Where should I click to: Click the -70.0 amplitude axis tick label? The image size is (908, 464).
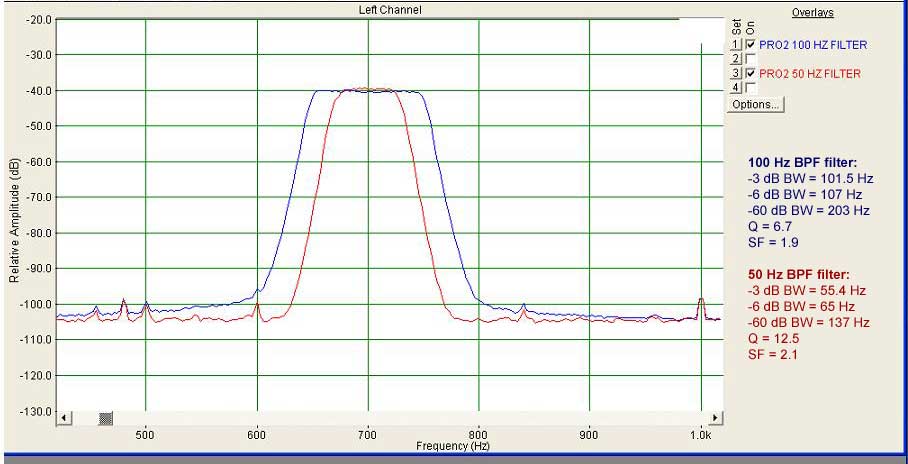click(38, 198)
